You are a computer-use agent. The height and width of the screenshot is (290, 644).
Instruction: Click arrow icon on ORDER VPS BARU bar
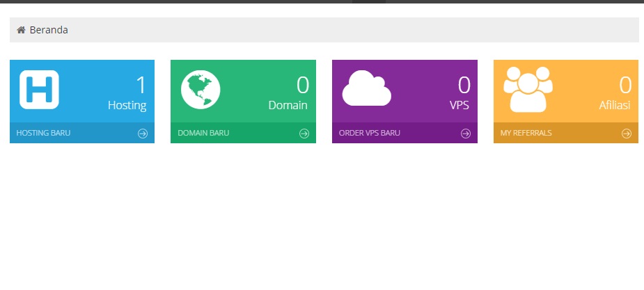pyautogui.click(x=465, y=134)
